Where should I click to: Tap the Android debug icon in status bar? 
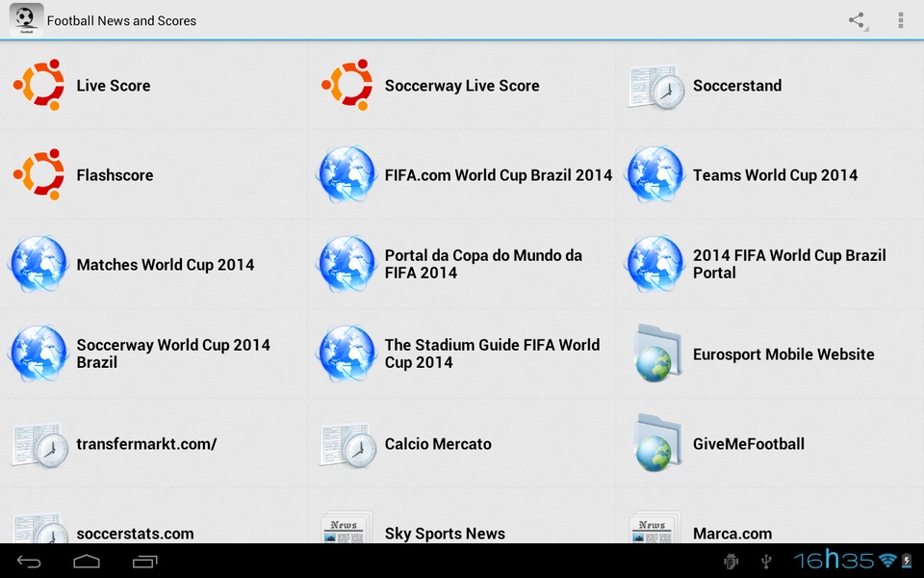[x=731, y=562]
